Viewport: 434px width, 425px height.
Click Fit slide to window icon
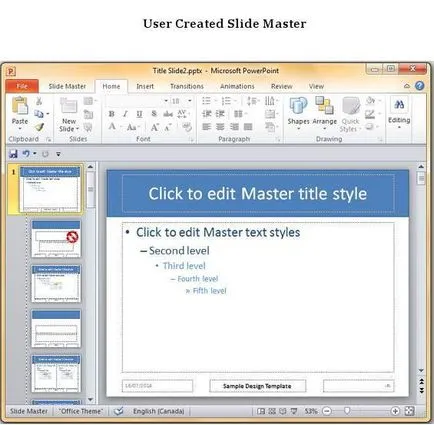[409, 411]
